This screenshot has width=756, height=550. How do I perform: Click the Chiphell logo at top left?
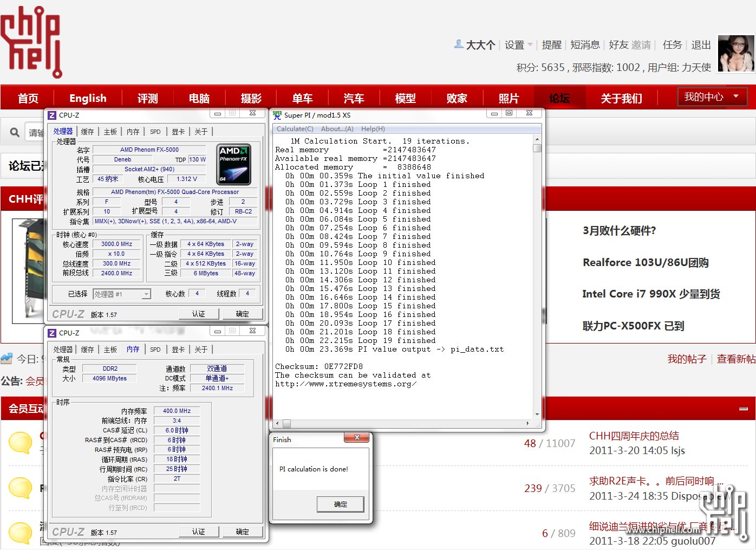coord(31,42)
